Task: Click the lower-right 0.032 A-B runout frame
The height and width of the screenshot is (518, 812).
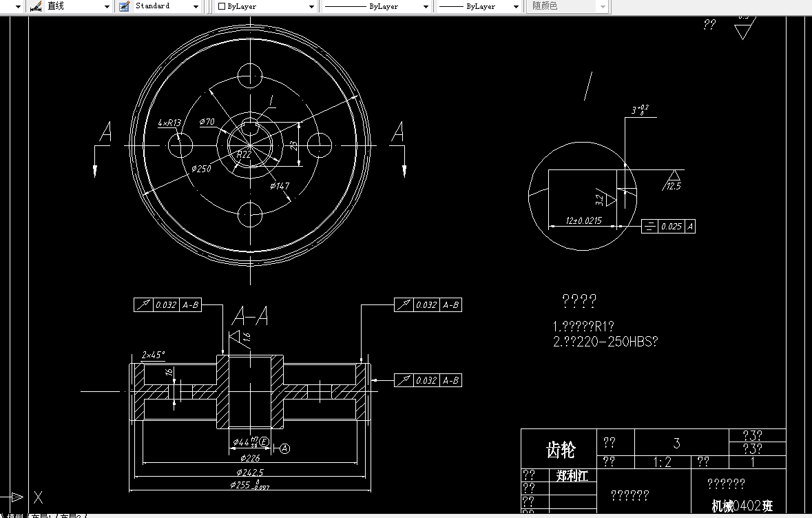Action: coord(428,380)
